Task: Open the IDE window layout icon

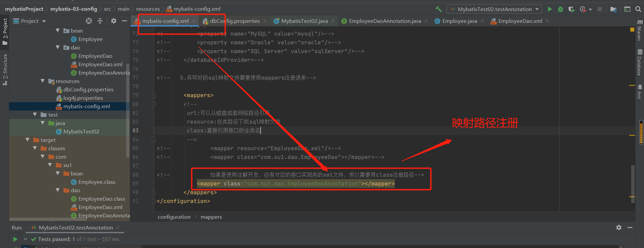Action: 627,9
